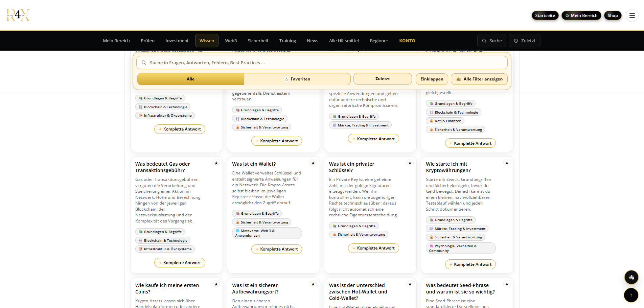Click the Suche button in nav bar
644x308 pixels.
click(x=492, y=41)
